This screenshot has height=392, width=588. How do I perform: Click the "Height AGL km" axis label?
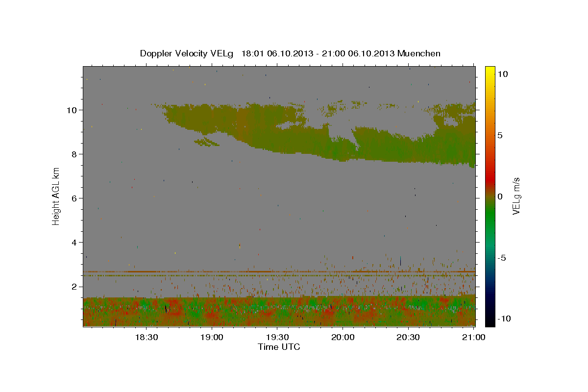click(x=56, y=196)
